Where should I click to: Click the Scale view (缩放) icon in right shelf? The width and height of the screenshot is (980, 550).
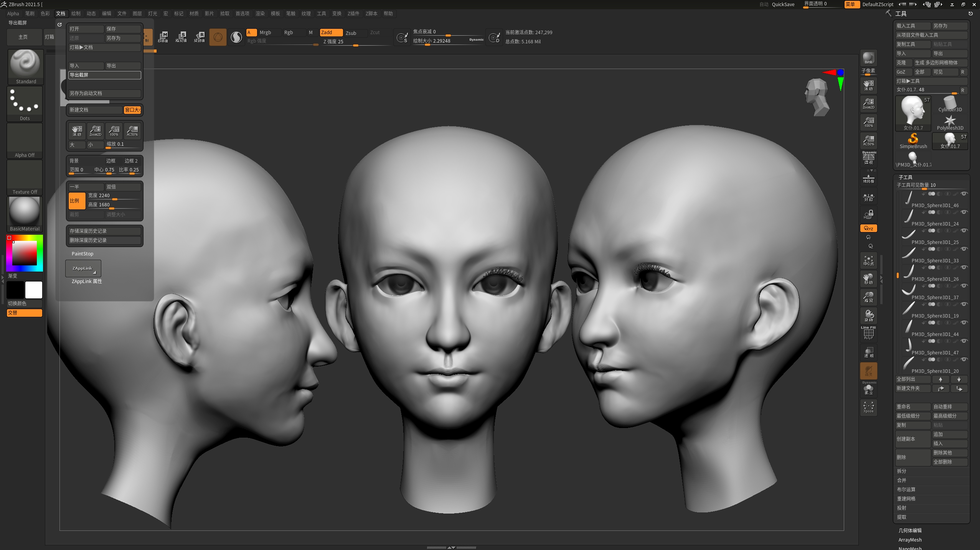tap(868, 298)
